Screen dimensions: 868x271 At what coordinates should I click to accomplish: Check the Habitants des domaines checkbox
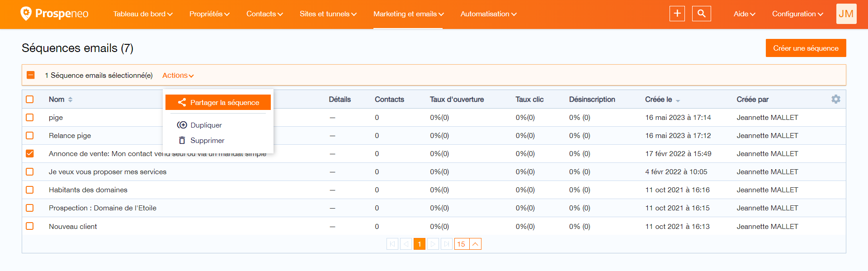pyautogui.click(x=30, y=190)
